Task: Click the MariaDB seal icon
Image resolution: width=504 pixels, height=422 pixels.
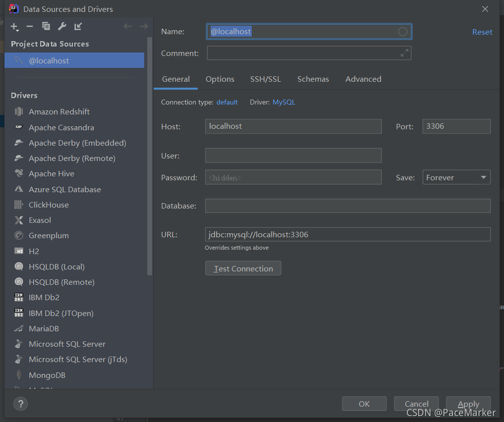Action: (19, 328)
